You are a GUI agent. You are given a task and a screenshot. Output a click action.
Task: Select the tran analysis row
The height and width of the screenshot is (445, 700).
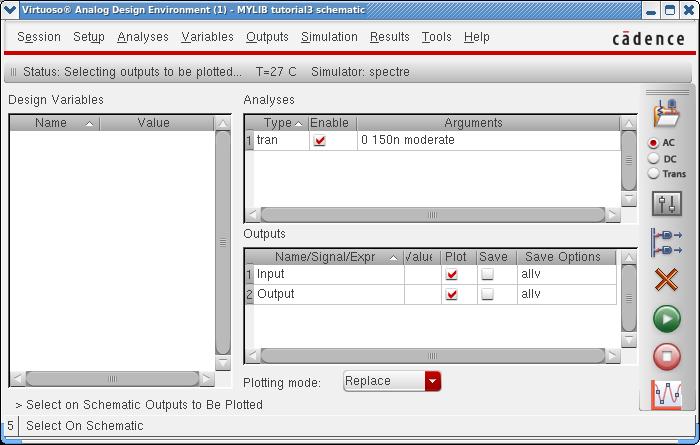(433, 140)
